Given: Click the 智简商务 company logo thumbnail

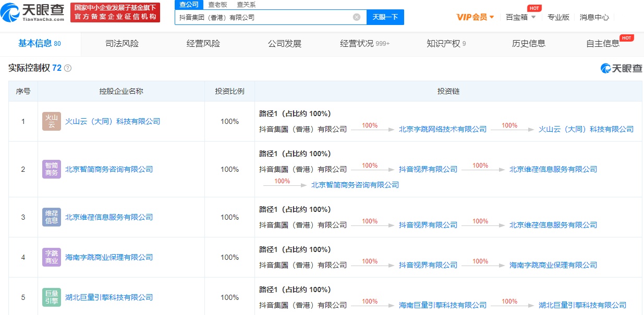Looking at the screenshot, I should pos(52,169).
